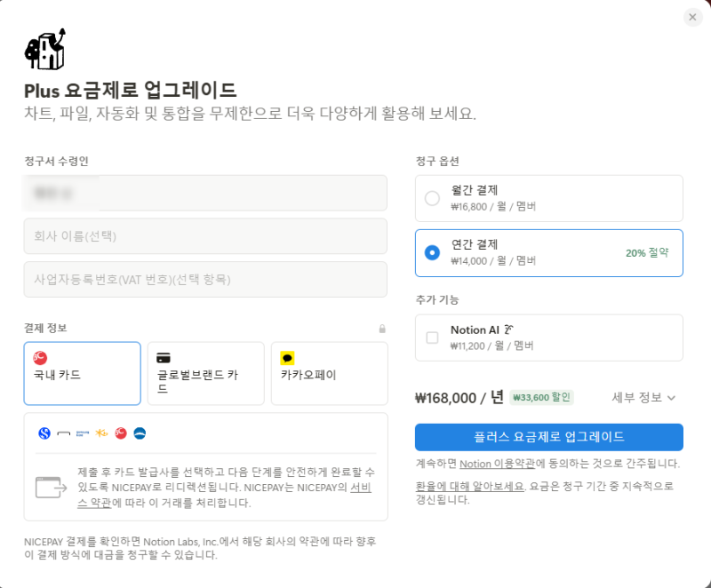Click the Hyundai card logo in issuer row
711x588 pixels.
[x=63, y=433]
